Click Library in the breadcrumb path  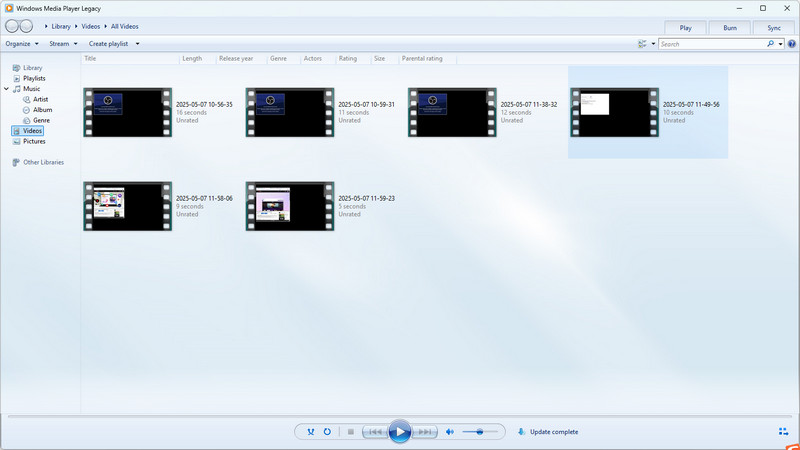click(61, 27)
